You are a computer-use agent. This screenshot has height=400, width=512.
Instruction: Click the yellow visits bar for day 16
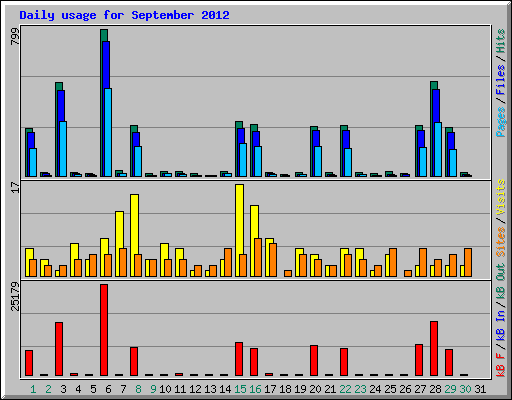tap(254, 222)
